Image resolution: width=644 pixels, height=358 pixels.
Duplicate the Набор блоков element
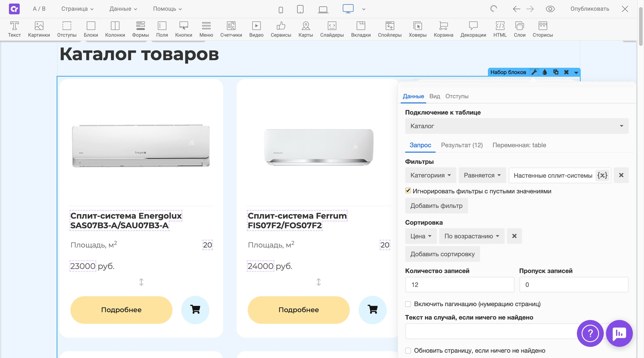point(556,72)
